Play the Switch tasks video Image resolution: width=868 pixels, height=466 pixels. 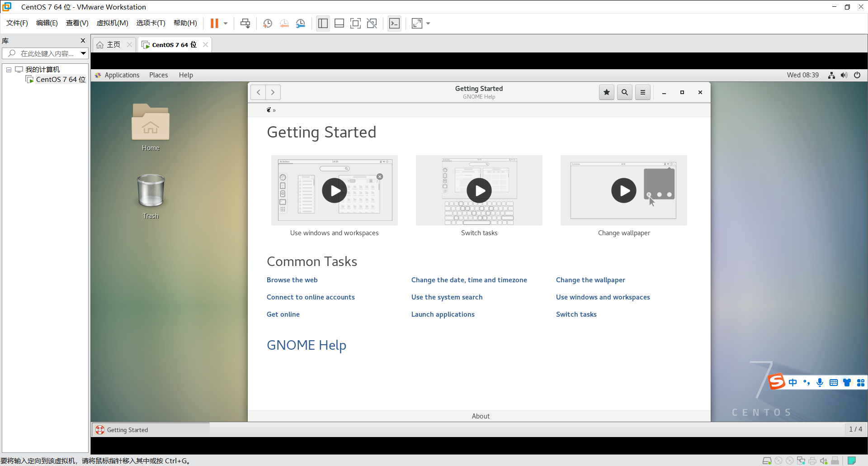479,190
